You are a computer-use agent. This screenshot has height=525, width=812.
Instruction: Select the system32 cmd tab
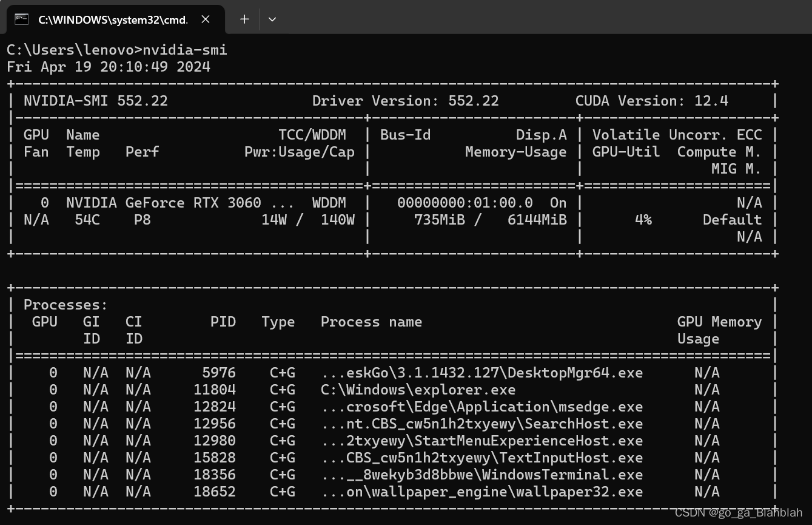(x=109, y=19)
